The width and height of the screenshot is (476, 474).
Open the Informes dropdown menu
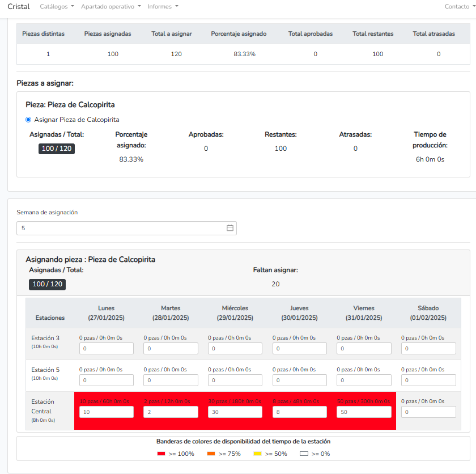[163, 6]
